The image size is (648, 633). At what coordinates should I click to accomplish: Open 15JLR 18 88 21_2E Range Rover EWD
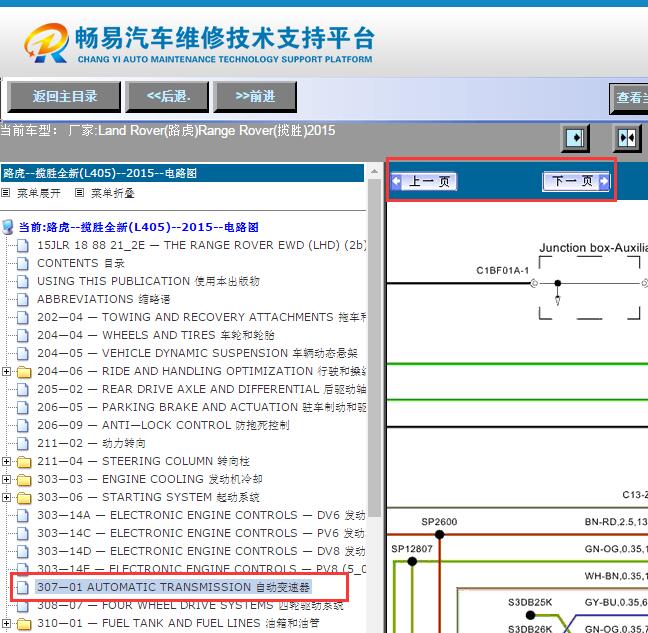(202, 245)
